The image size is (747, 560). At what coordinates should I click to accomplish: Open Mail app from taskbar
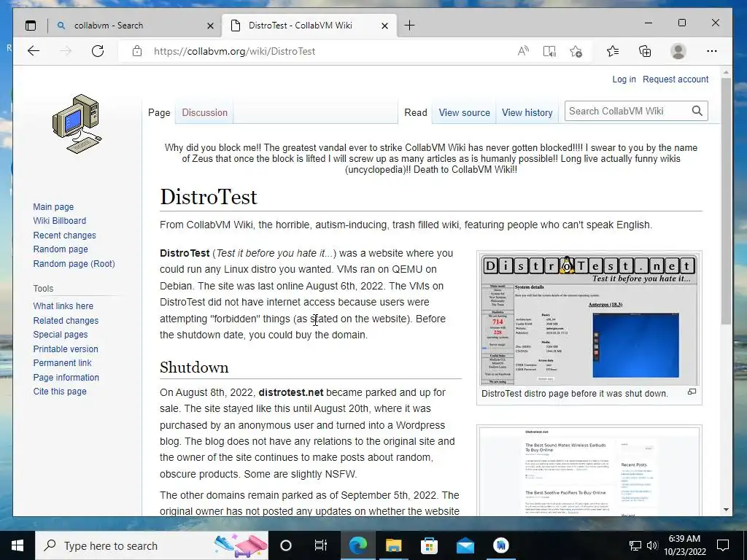(465, 545)
